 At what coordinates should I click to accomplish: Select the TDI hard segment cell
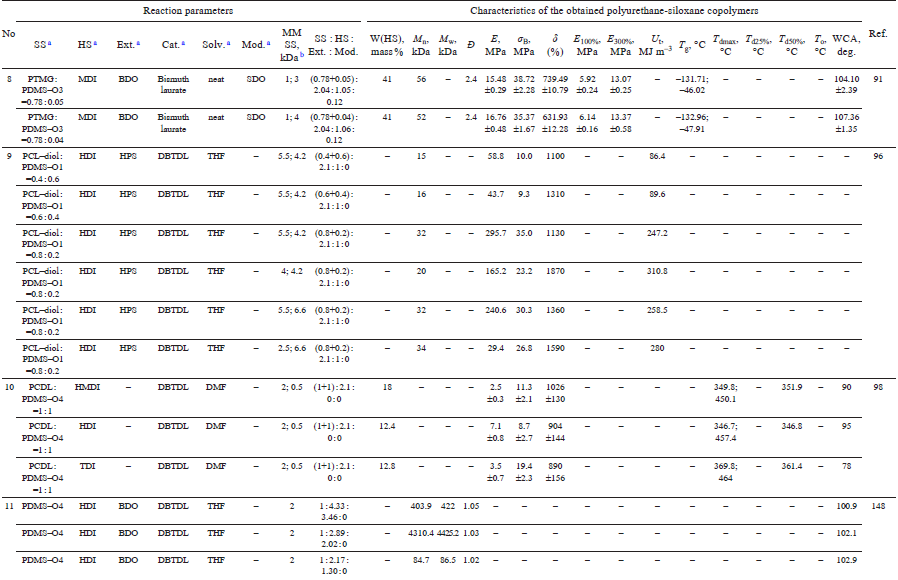point(87,466)
